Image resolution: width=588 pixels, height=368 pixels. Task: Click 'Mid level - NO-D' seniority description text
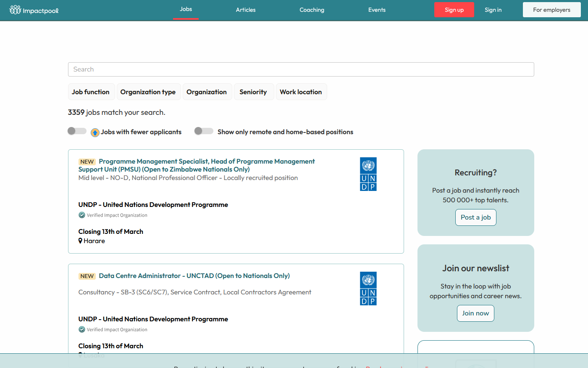(x=188, y=178)
